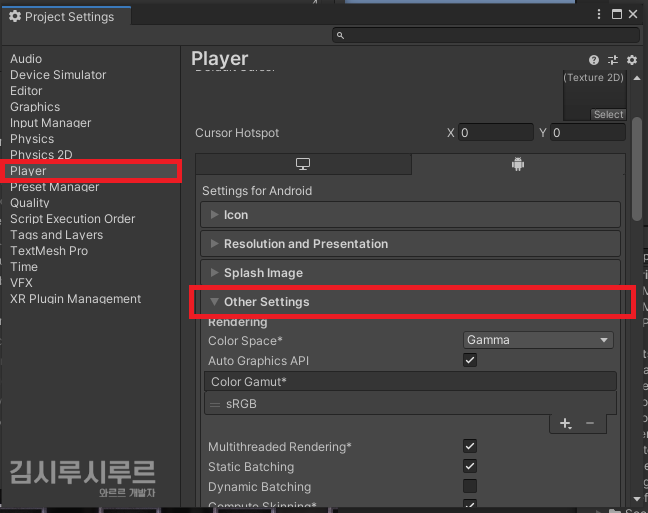The image size is (648, 513).
Task: Click scrollbar up arrow
Action: tap(637, 78)
